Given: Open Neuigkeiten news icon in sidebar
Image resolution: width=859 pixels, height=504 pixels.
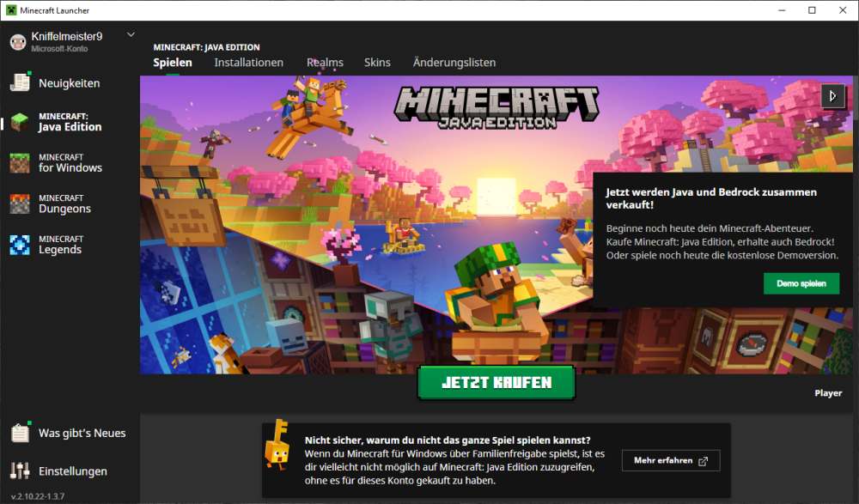Looking at the screenshot, I should [21, 82].
